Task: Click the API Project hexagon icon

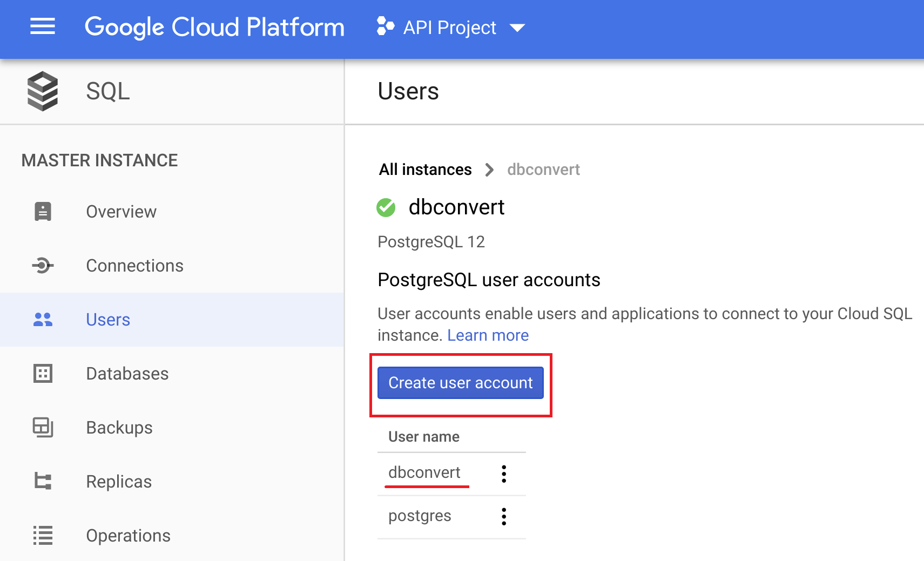Action: (x=386, y=26)
